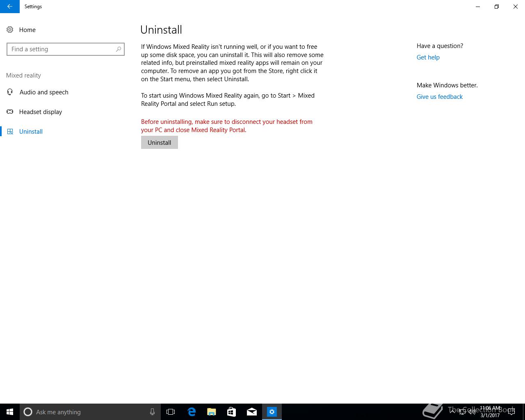
Task: Open Give us feedback link
Action: tap(440, 97)
